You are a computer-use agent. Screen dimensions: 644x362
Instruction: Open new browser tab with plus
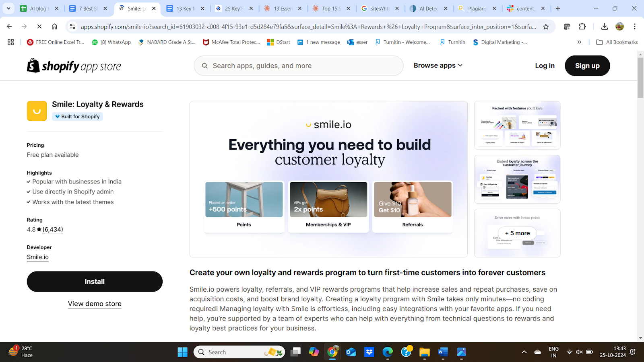pyautogui.click(x=558, y=8)
